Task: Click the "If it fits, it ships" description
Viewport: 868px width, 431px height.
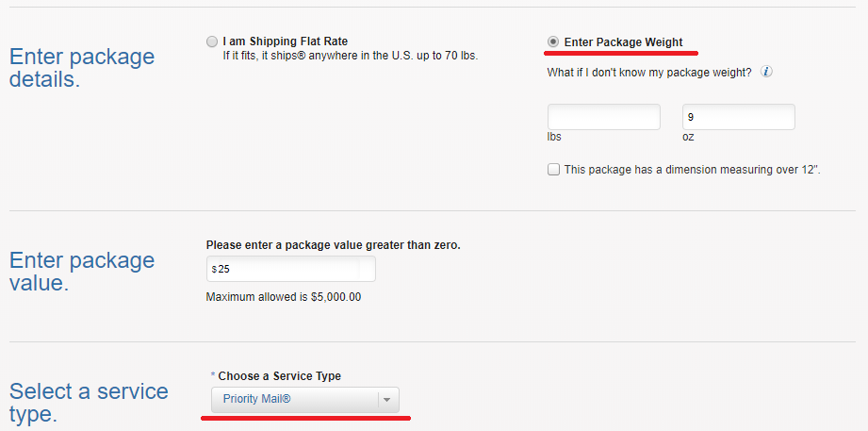Action: tap(344, 56)
